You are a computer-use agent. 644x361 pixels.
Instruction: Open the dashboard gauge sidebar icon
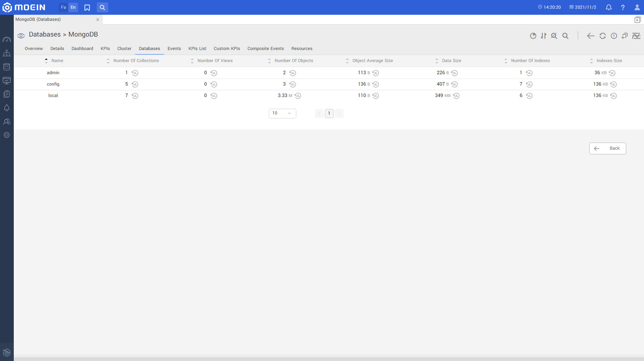7,40
